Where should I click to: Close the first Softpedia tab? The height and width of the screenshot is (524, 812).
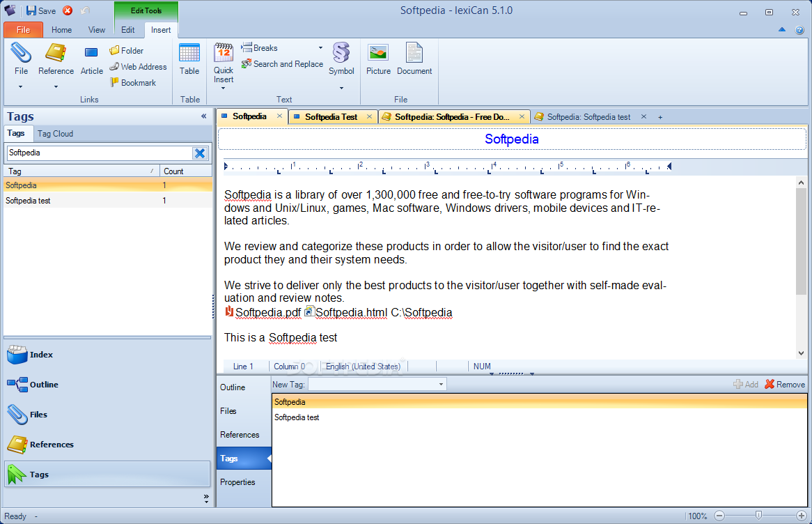280,116
